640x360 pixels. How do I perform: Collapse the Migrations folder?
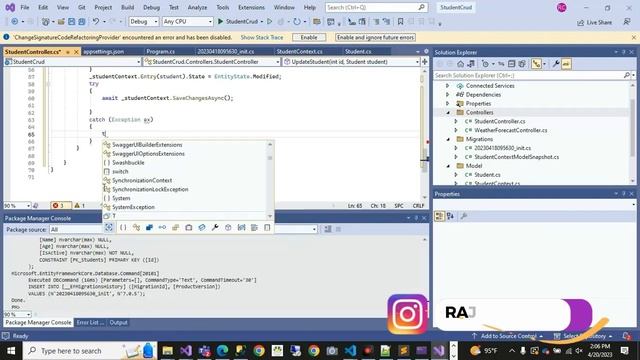pyautogui.click(x=448, y=139)
